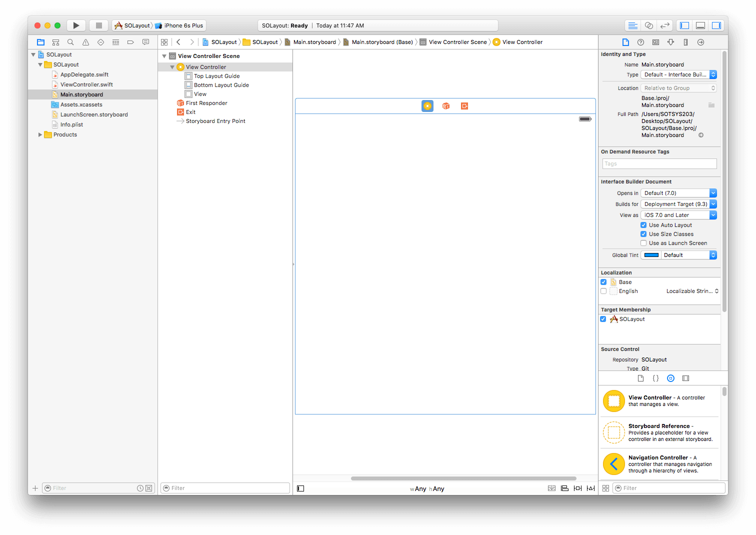The height and width of the screenshot is (535, 756).
Task: Open the Issue navigator warning icon
Action: 85,42
